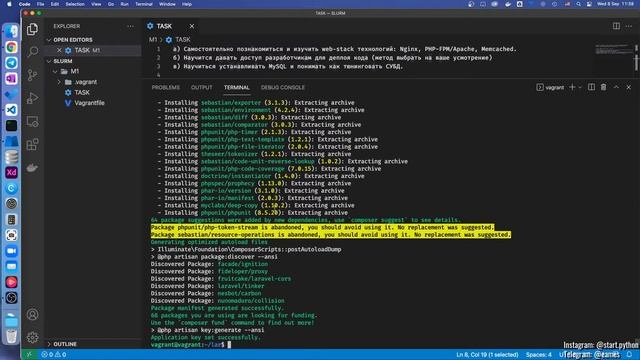
Task: Close the TASK editor tab
Action: 192,26
